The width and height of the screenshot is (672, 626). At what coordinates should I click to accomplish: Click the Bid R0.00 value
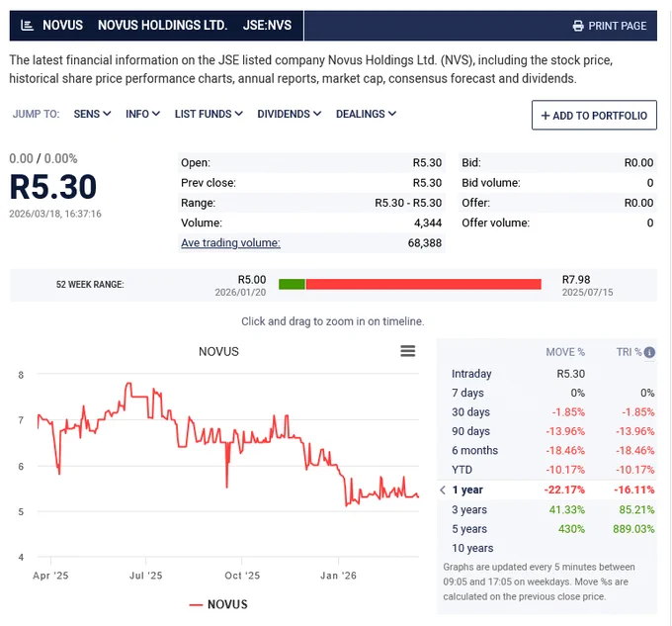coord(638,163)
